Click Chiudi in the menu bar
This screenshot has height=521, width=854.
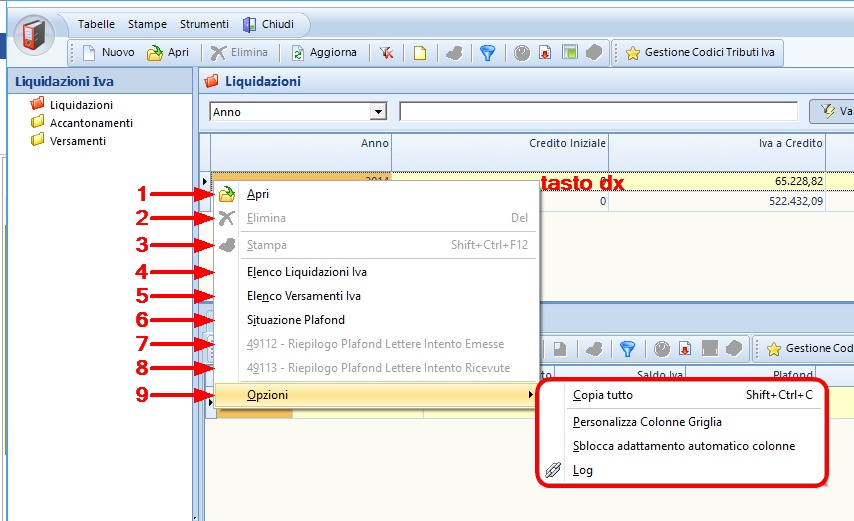pyautogui.click(x=269, y=24)
